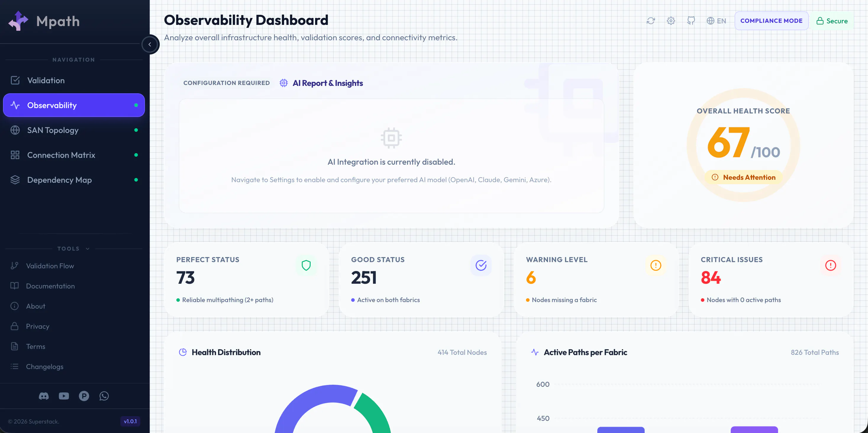Collapse the sidebar with the chevron button
This screenshot has width=868, height=433.
[150, 44]
